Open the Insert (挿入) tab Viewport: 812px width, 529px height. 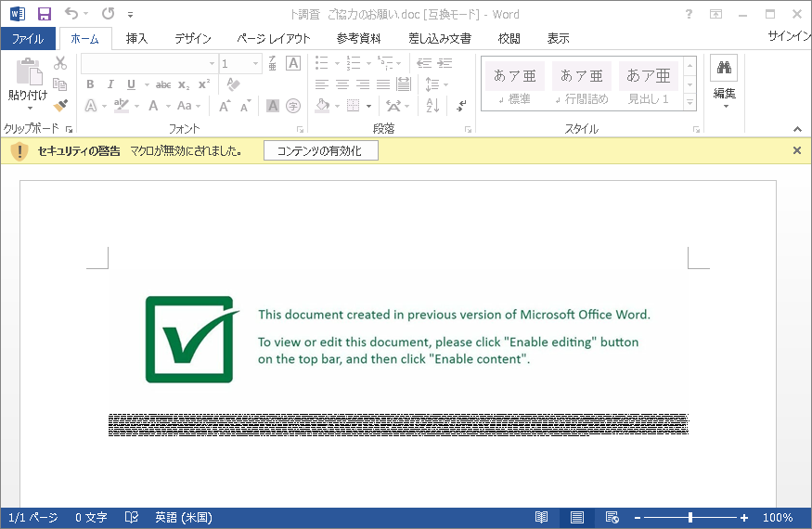(136, 38)
